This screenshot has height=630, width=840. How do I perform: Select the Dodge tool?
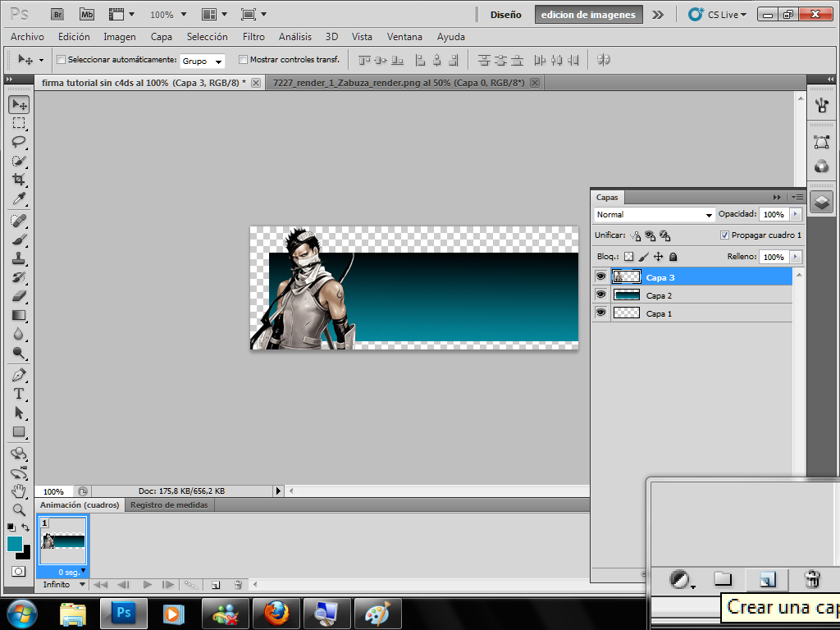tap(19, 353)
